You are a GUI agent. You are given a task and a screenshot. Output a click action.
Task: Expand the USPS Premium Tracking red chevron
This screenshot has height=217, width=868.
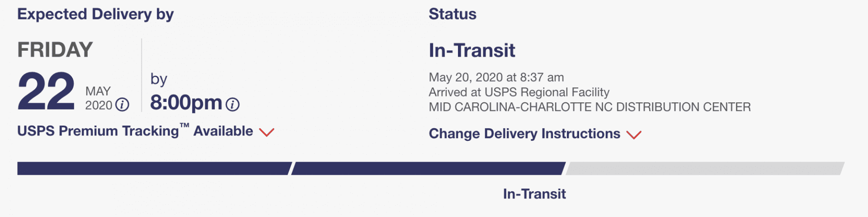click(267, 132)
